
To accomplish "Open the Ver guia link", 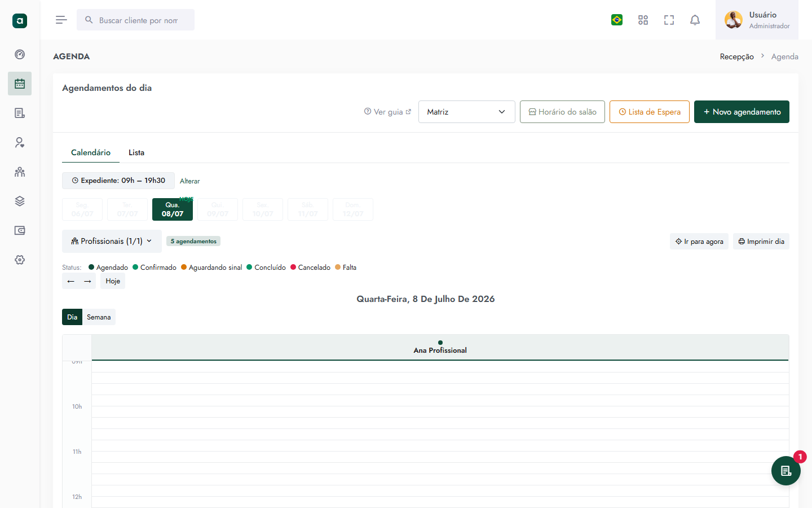I will click(x=388, y=112).
